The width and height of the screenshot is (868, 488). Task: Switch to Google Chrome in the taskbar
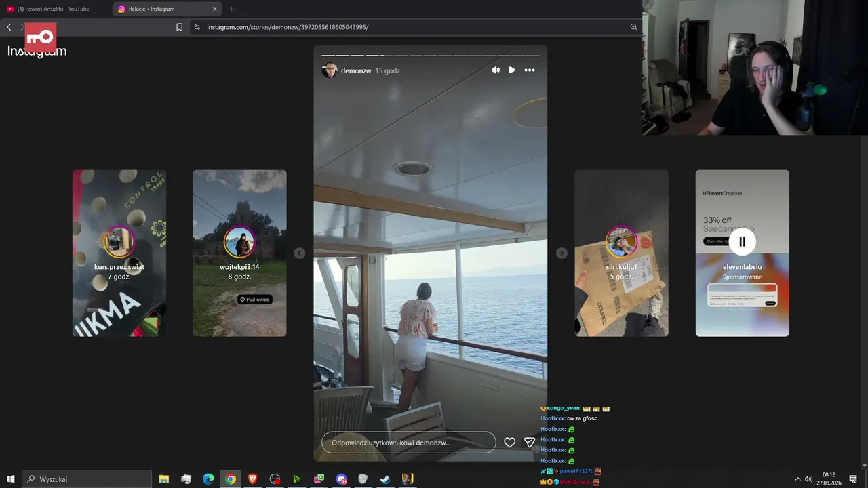click(x=231, y=479)
